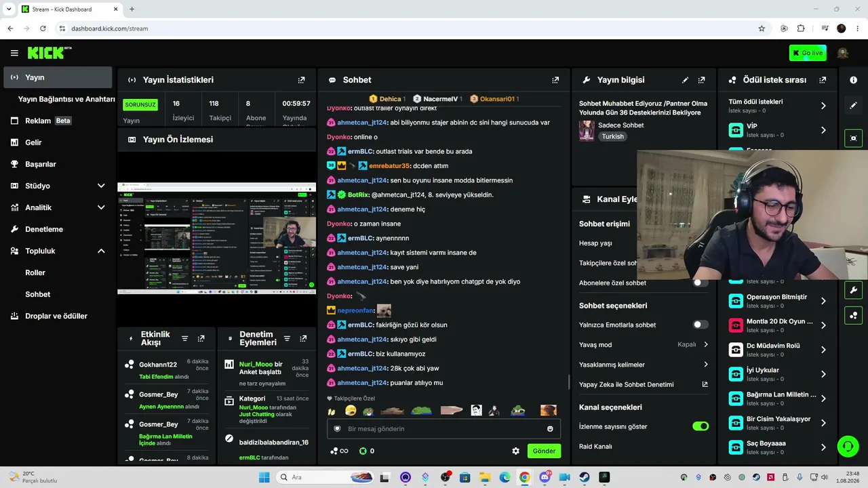Click the Bir mesaj gönderin field

point(443,428)
